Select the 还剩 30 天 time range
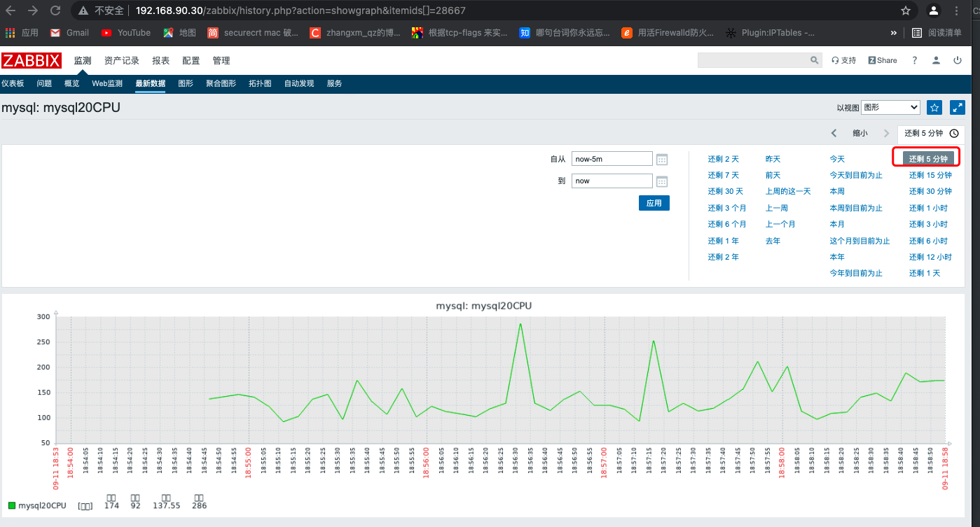The image size is (980, 527). point(725,191)
